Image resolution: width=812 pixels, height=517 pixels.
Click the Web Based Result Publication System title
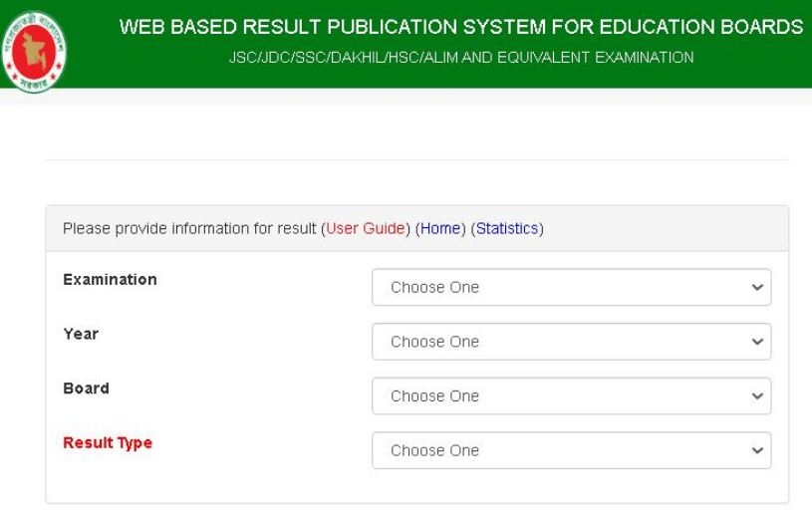tap(460, 27)
